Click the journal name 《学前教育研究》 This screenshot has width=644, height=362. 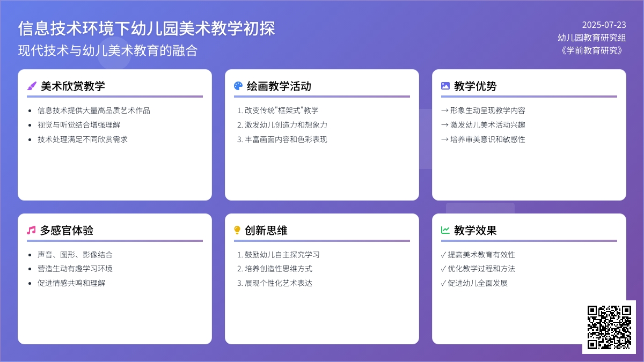tap(592, 50)
